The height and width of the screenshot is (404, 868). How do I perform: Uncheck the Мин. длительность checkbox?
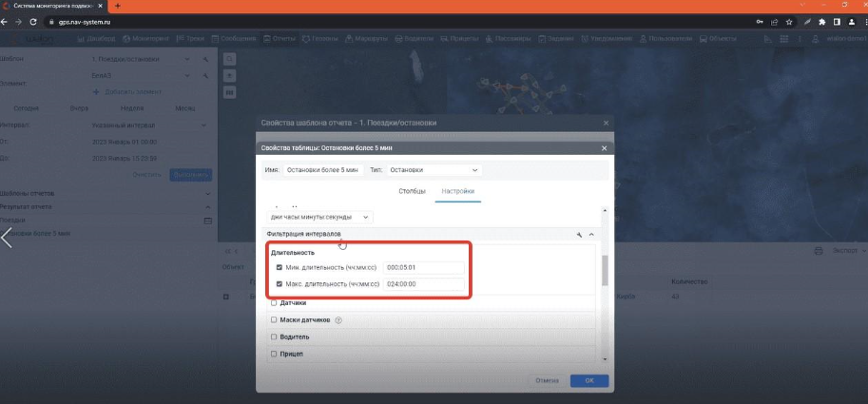pyautogui.click(x=279, y=267)
